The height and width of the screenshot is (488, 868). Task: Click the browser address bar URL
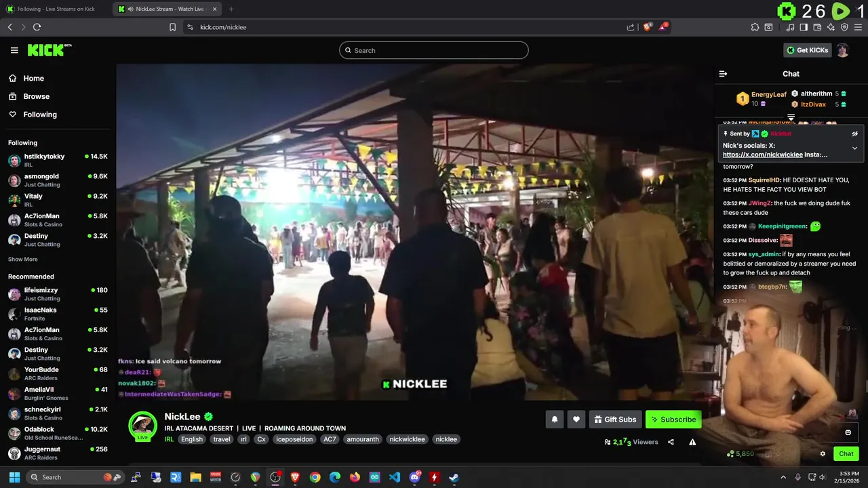[x=223, y=27]
